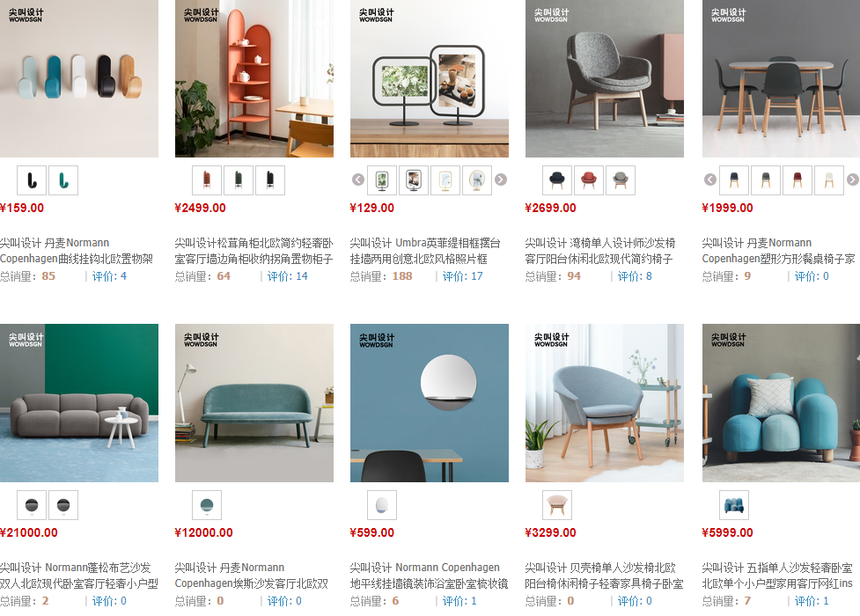This screenshot has height=616, width=860.
Task: Select the teal 埃斯 sofa variant thumbnail
Action: coord(207,505)
